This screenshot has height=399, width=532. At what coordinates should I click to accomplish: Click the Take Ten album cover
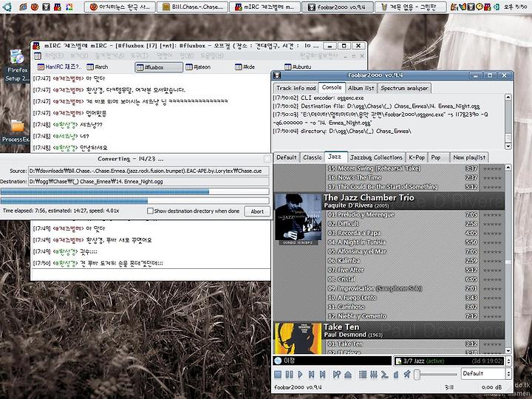tap(298, 338)
